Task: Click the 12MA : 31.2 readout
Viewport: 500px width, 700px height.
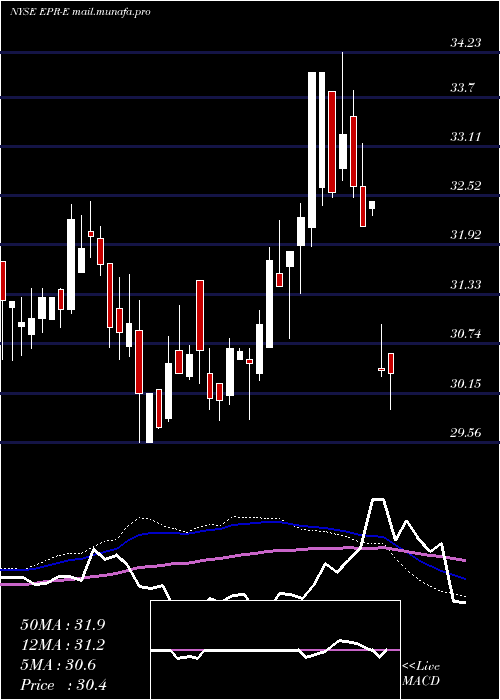Action: click(63, 645)
